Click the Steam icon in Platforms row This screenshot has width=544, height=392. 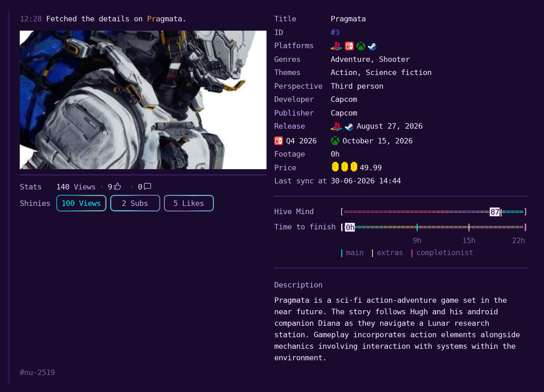[x=372, y=46]
